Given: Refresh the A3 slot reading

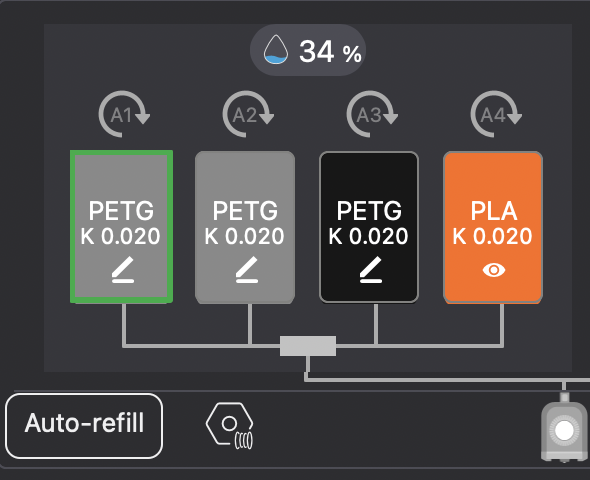Looking at the screenshot, I should pyautogui.click(x=372, y=114).
